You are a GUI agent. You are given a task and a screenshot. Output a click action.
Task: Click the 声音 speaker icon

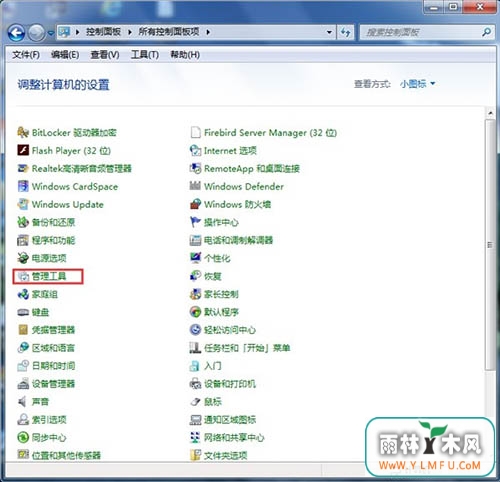[23, 402]
